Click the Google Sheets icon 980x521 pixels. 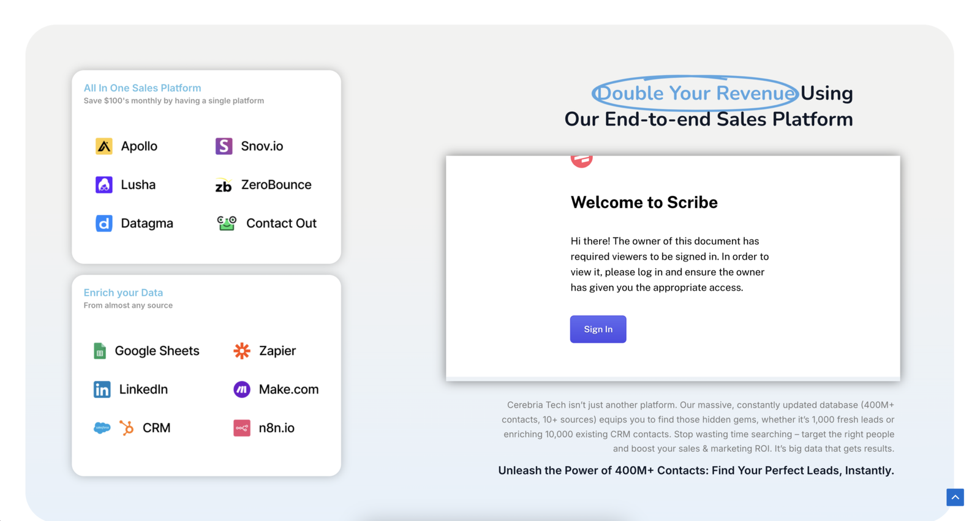coord(100,351)
